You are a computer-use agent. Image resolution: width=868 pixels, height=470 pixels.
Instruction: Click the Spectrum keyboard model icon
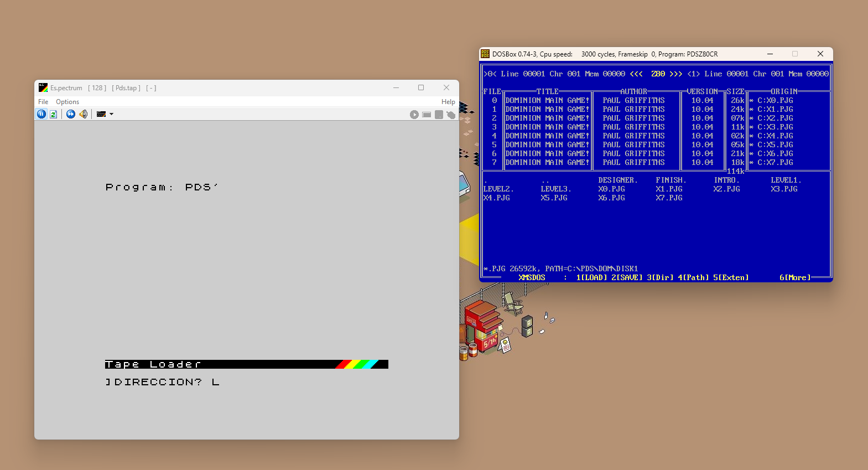point(101,114)
